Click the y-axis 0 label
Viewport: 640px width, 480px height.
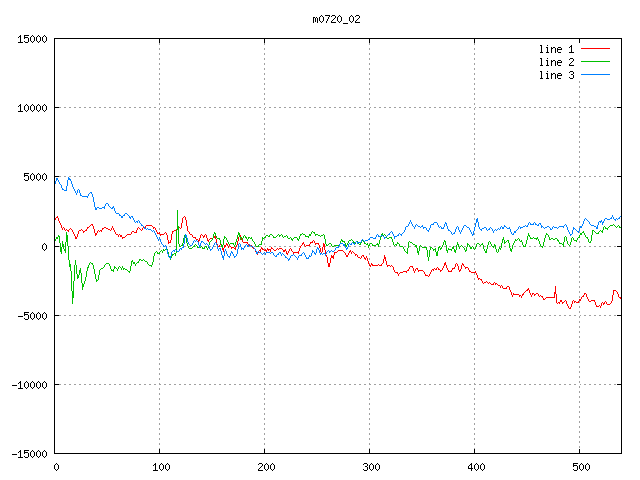click(x=44, y=247)
